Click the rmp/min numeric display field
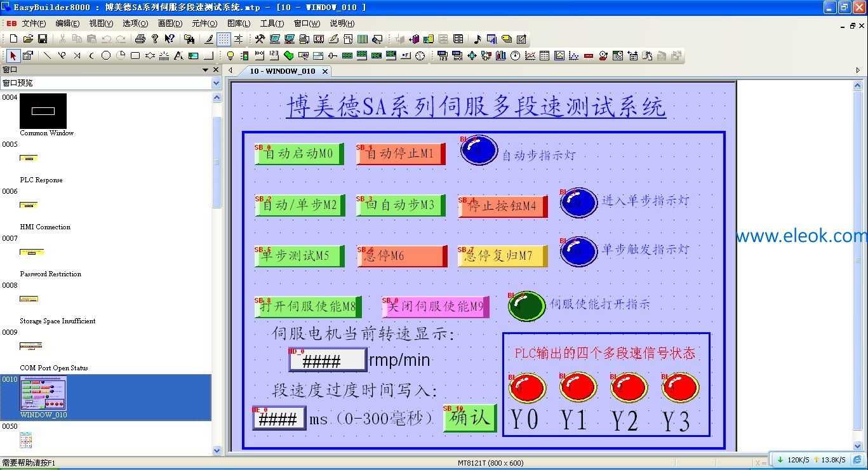The height and width of the screenshot is (470, 868). coord(328,360)
